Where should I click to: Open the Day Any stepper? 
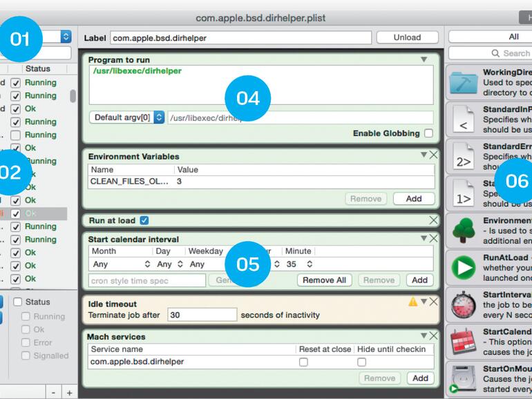coord(180,264)
